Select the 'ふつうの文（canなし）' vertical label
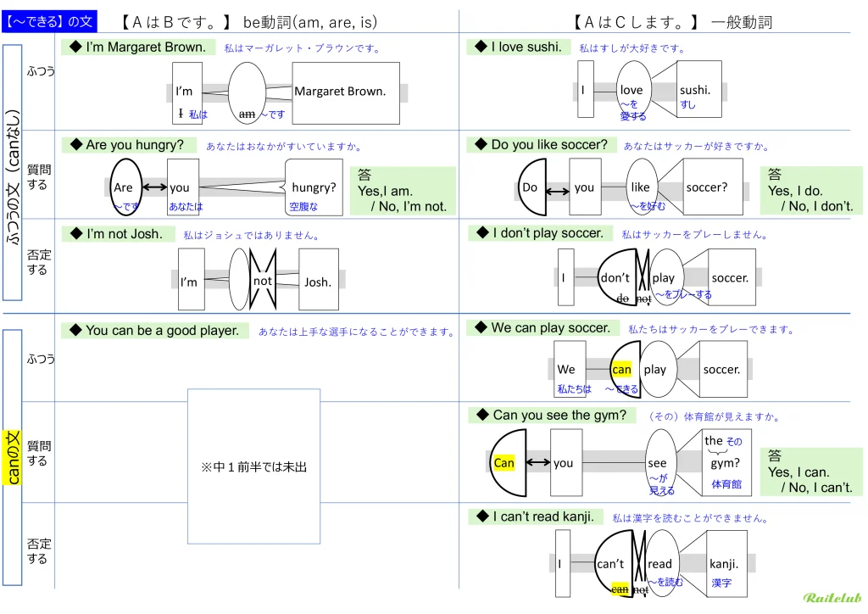Viewport: 868px width, 614px height. pyautogui.click(x=13, y=173)
